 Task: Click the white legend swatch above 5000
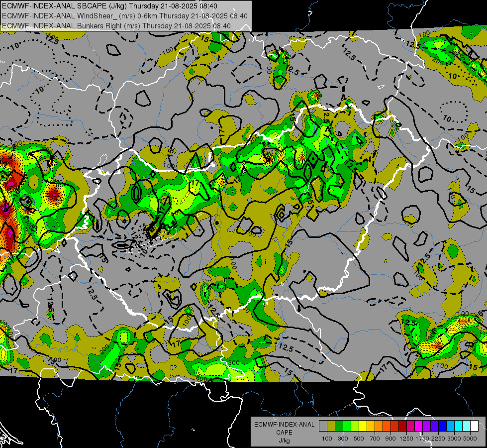475,426
